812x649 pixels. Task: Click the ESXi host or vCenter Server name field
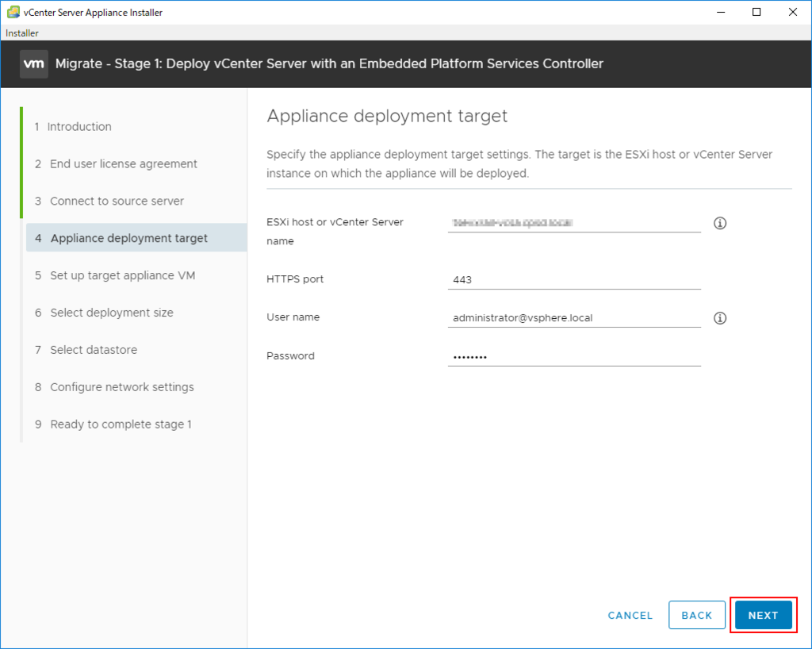coord(574,223)
